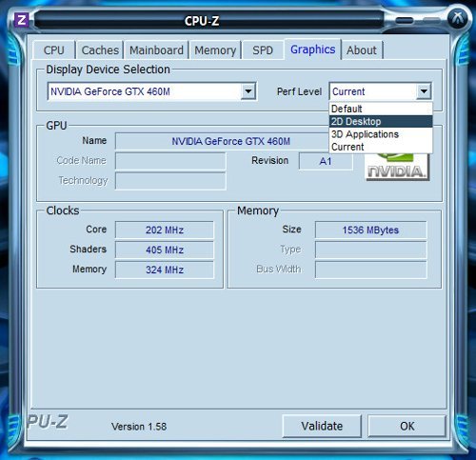Click the purple CPU-Z title bar icon
476x460 pixels.
[x=22, y=21]
